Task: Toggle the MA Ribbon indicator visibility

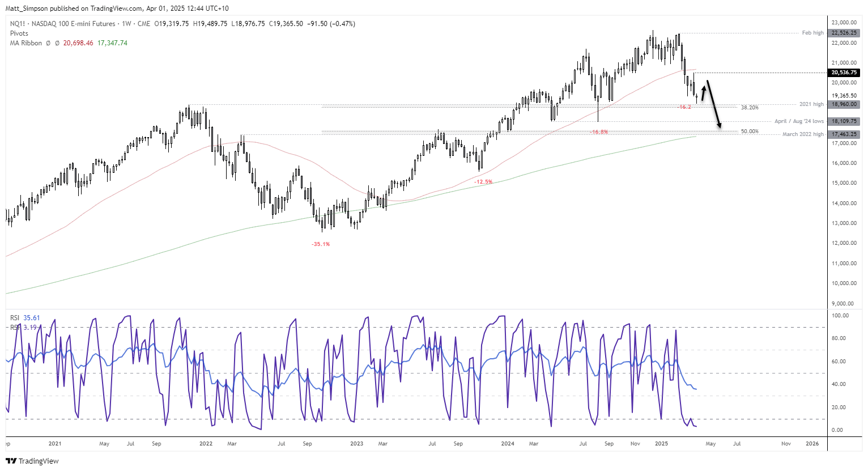Action: tap(25, 43)
